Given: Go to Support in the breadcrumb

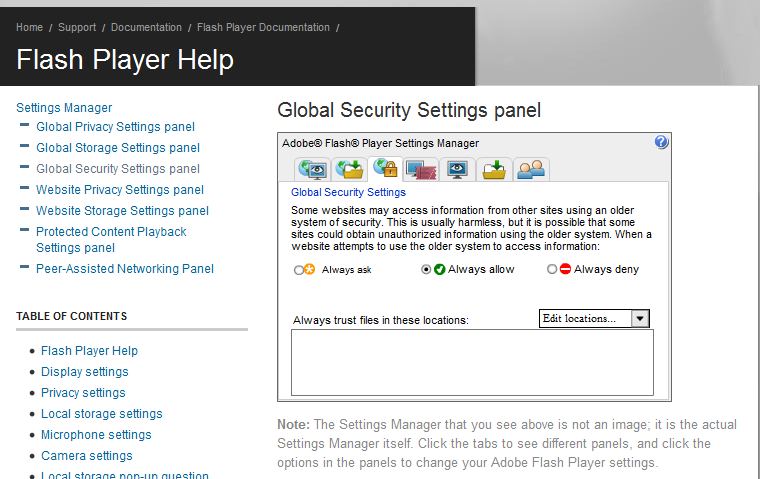Looking at the screenshot, I should 77,27.
